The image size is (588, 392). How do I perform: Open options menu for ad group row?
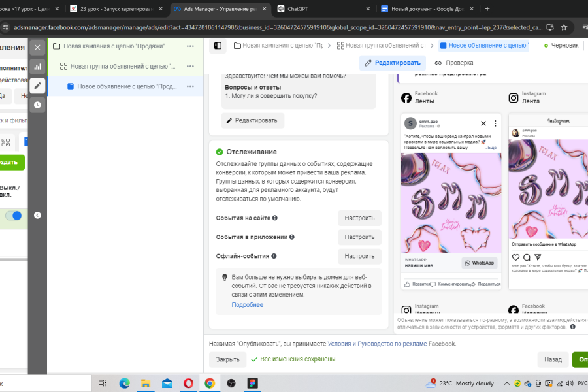point(191,66)
